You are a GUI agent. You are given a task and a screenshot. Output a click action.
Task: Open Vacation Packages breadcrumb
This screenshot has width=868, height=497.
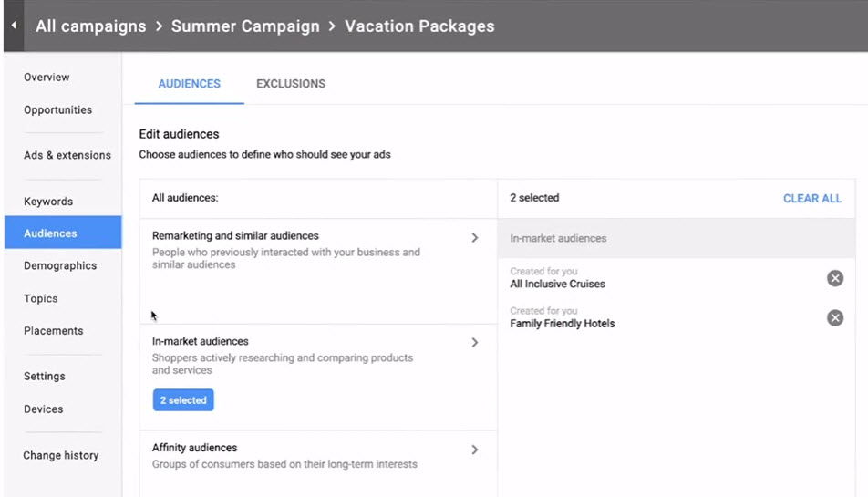pos(419,26)
